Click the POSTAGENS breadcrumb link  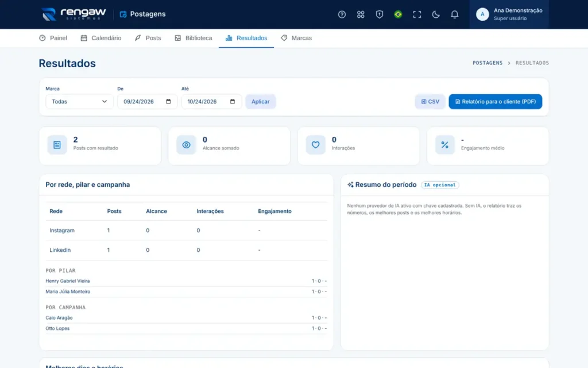coord(487,63)
